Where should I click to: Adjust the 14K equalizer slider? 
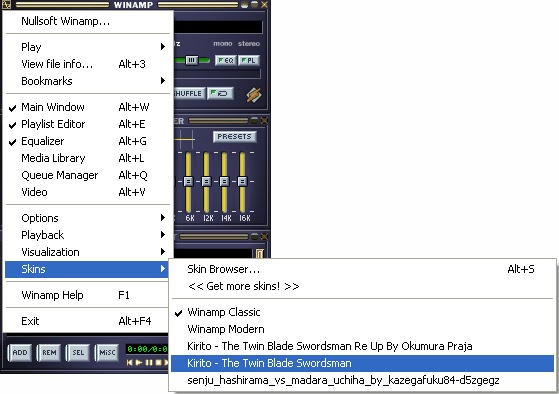pos(224,182)
